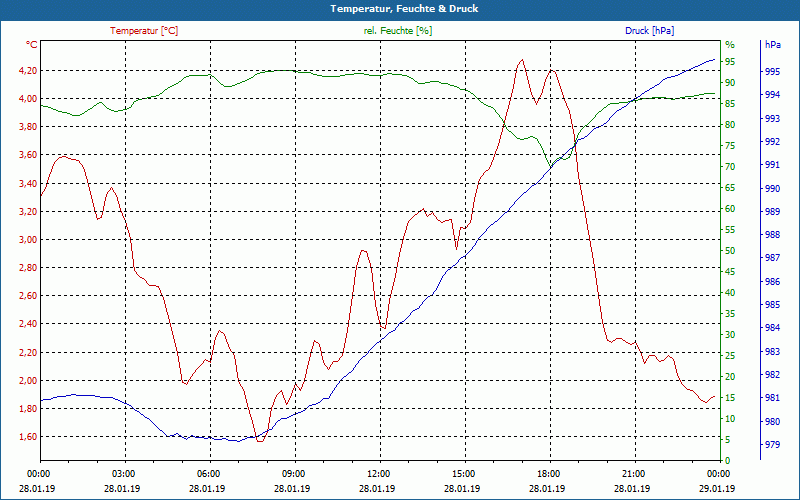Click the "2,40" temperature axis value
The image size is (800, 500).
28,323
